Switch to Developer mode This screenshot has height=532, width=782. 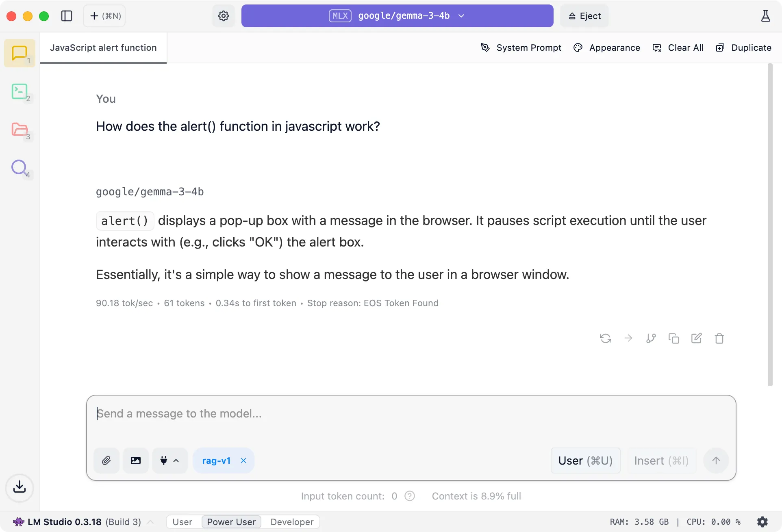pos(292,522)
